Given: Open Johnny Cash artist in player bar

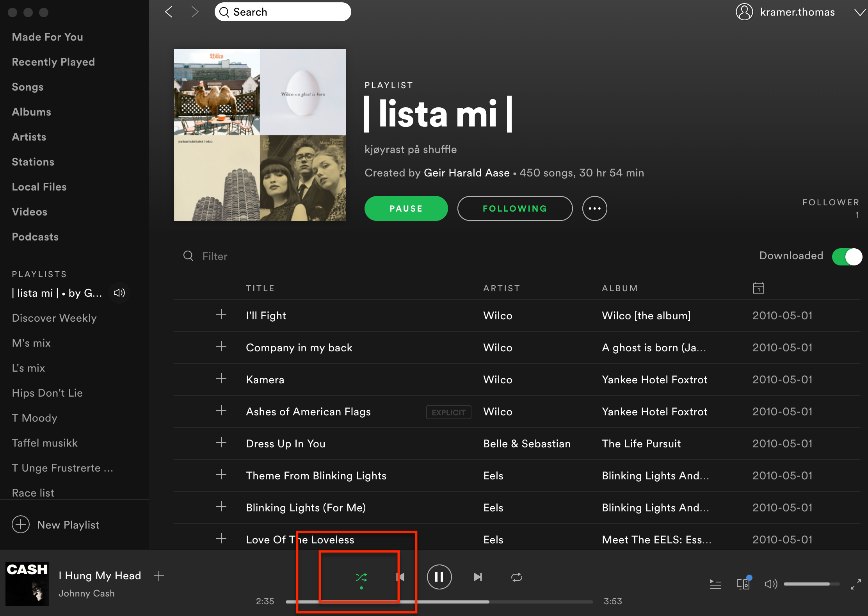Looking at the screenshot, I should tap(87, 593).
